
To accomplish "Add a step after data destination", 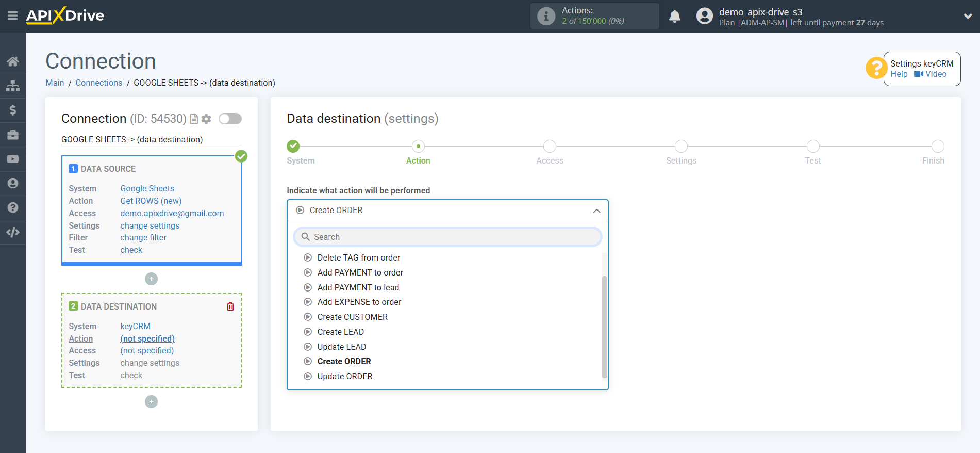I will (151, 402).
